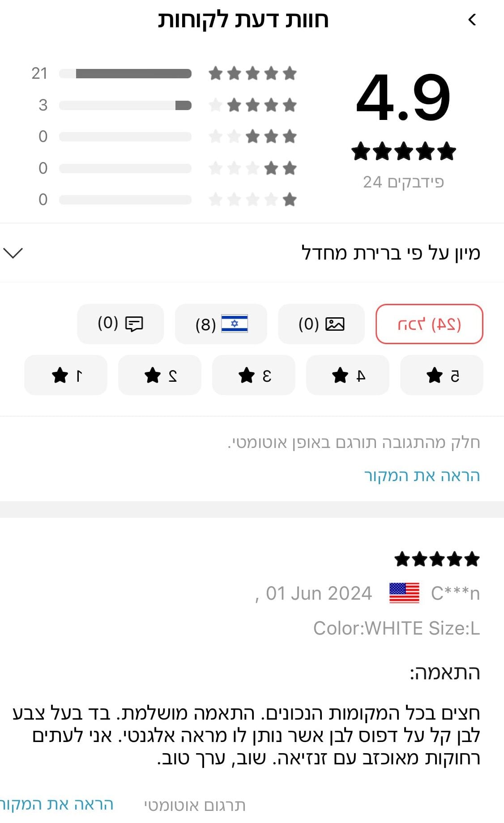Click the five-star rating of C***n's review
Viewport: 504px width, 823px height.
(x=437, y=559)
